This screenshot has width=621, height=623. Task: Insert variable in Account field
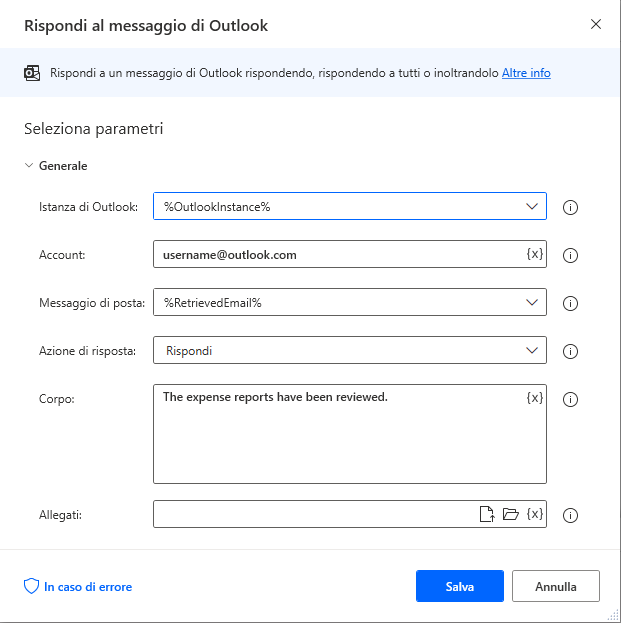[535, 254]
